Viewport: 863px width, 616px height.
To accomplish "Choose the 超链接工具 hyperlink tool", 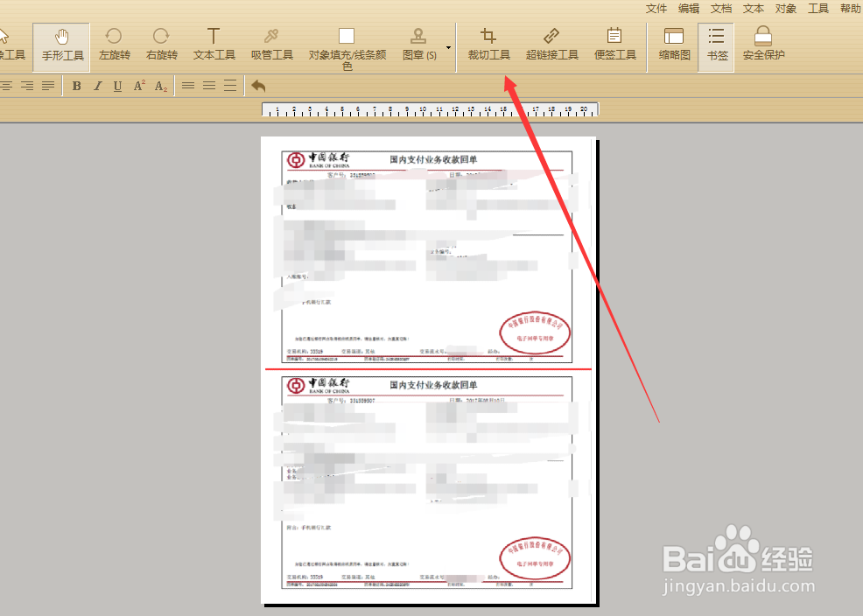I will coord(551,45).
